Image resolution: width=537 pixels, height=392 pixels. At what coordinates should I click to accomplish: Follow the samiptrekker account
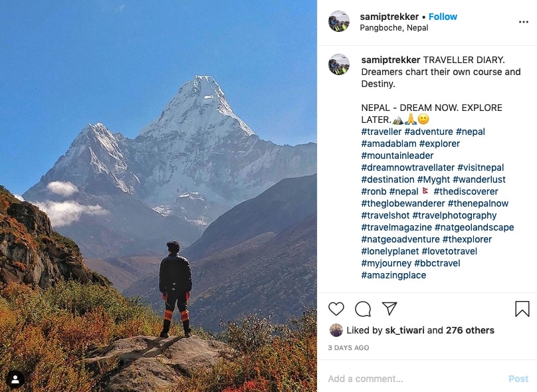coord(443,17)
